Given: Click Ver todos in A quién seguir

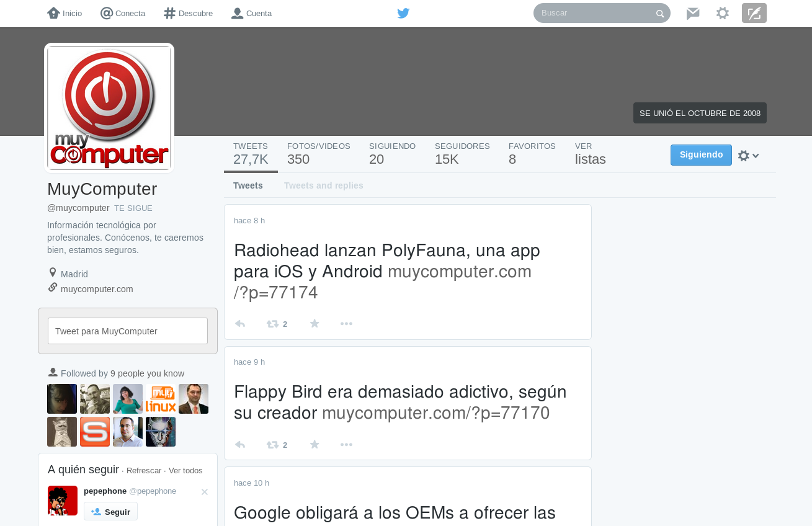Looking at the screenshot, I should pyautogui.click(x=185, y=471).
